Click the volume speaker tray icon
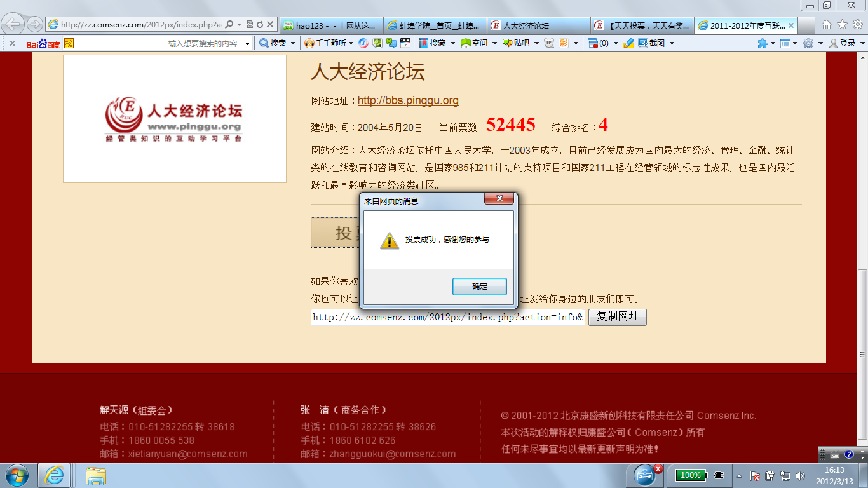868x488 pixels. click(x=799, y=475)
